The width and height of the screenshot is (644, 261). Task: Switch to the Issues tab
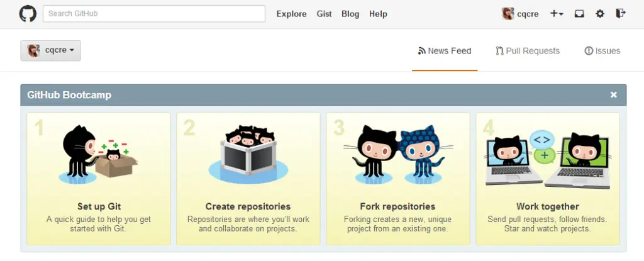click(602, 51)
